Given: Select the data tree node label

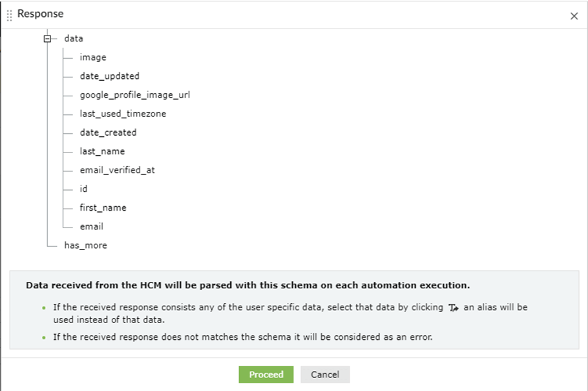Looking at the screenshot, I should 74,39.
